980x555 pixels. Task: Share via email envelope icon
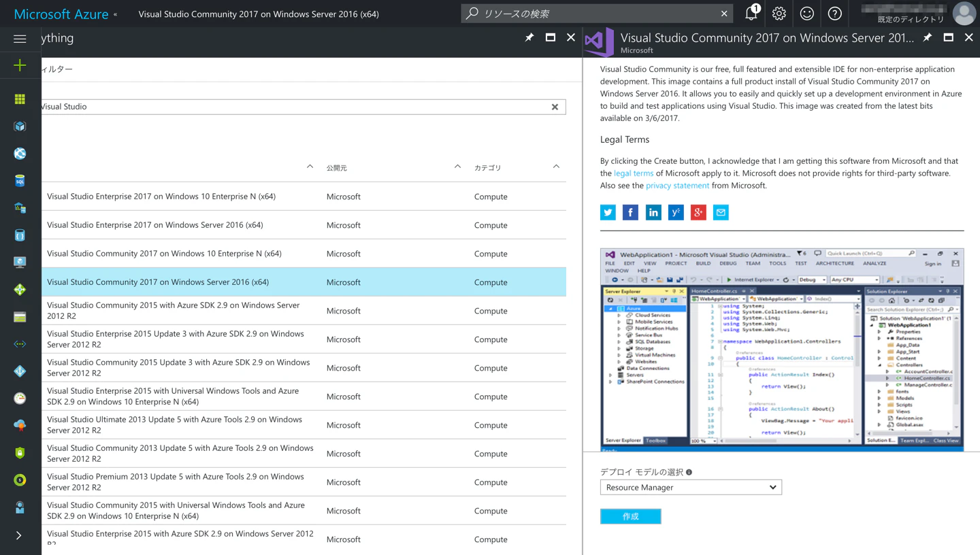point(721,212)
